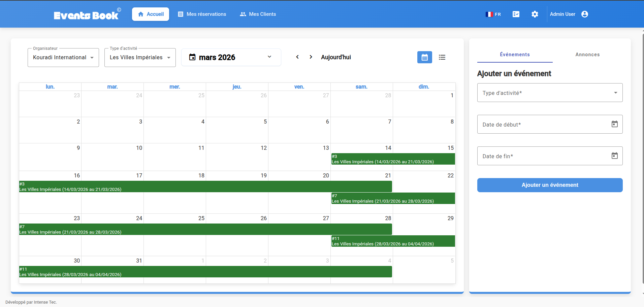The height and width of the screenshot is (307, 644).
Task: Open the Date de début date picker icon
Action: [x=615, y=124]
